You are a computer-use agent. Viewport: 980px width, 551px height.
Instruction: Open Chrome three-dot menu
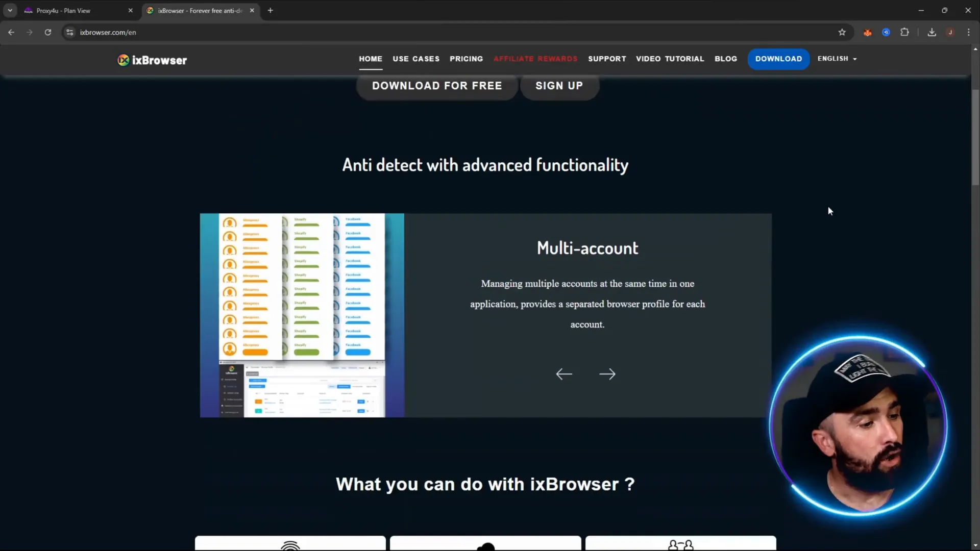(x=969, y=32)
